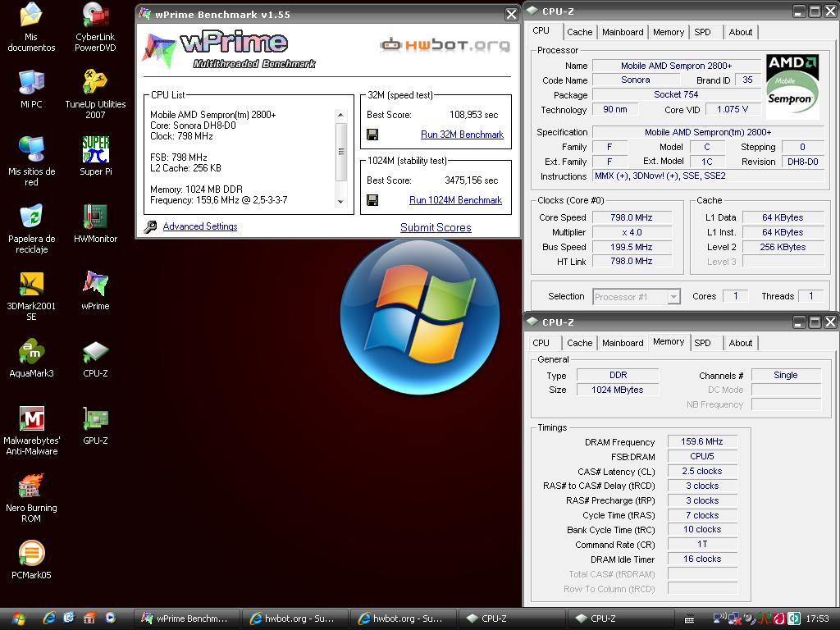Click Run 32M Benchmark link

pyautogui.click(x=462, y=135)
